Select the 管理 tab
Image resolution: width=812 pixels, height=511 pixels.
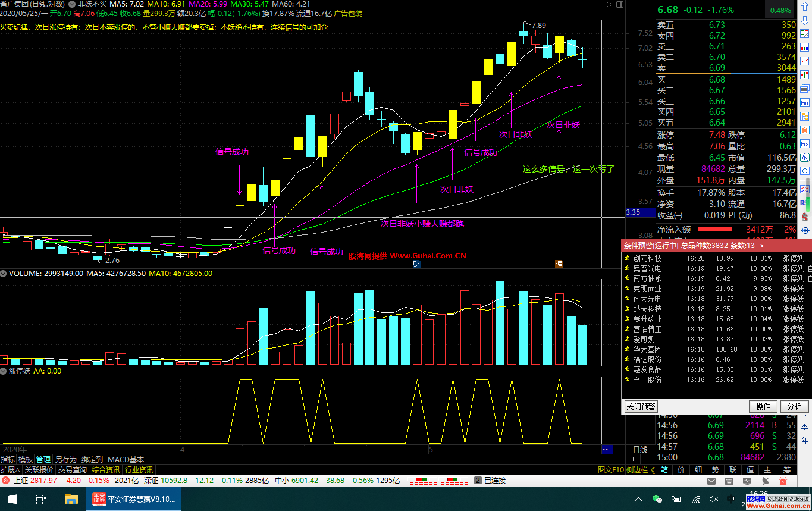[43, 459]
